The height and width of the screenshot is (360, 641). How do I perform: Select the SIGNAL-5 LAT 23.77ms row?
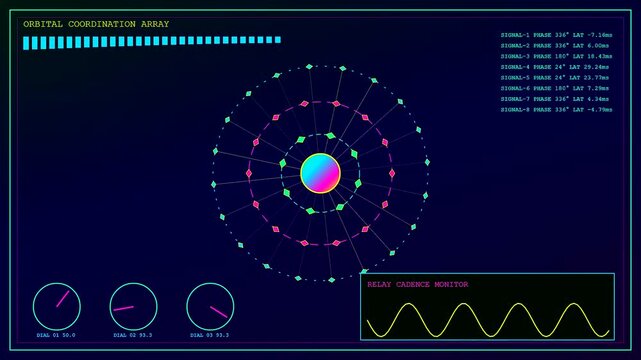tap(555, 78)
